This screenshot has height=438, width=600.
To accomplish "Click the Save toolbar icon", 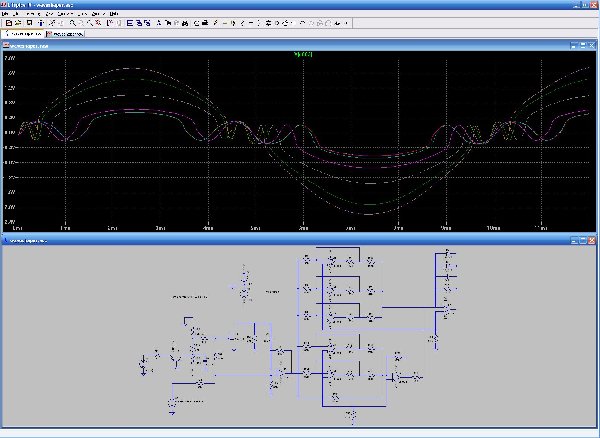I will coord(29,23).
